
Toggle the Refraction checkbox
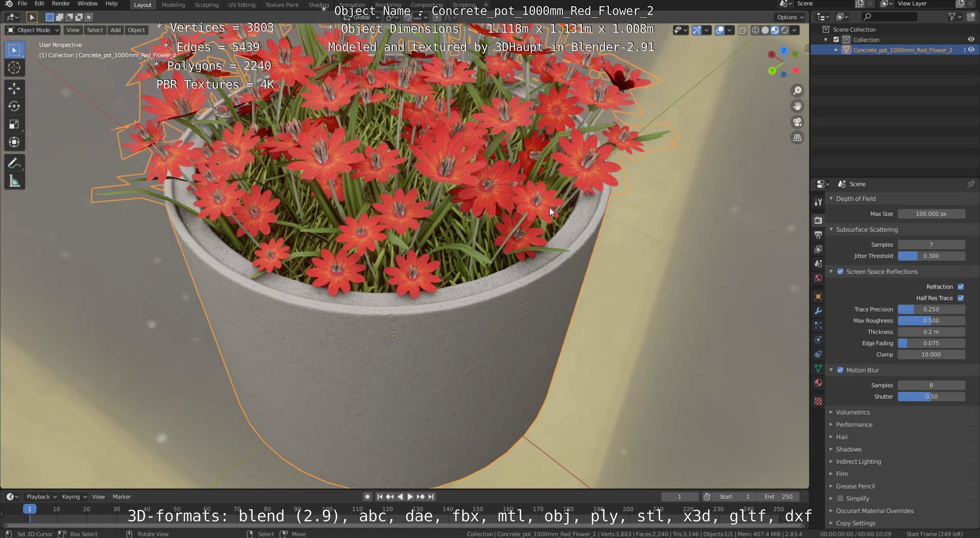click(961, 286)
